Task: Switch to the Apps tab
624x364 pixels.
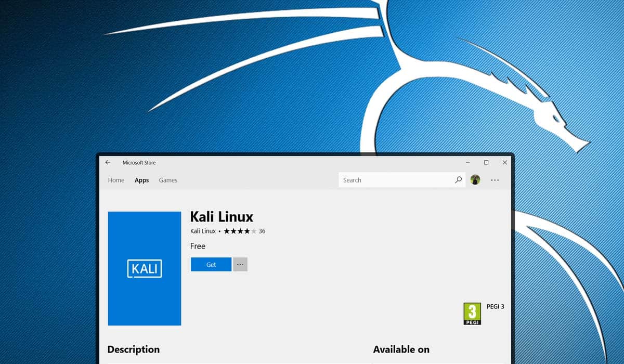Action: pyautogui.click(x=141, y=180)
